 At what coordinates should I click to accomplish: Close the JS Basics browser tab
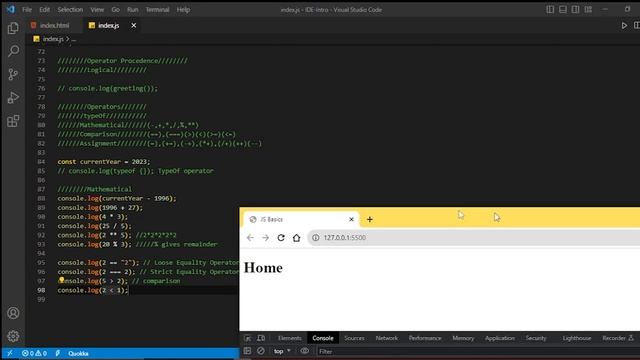(x=351, y=219)
